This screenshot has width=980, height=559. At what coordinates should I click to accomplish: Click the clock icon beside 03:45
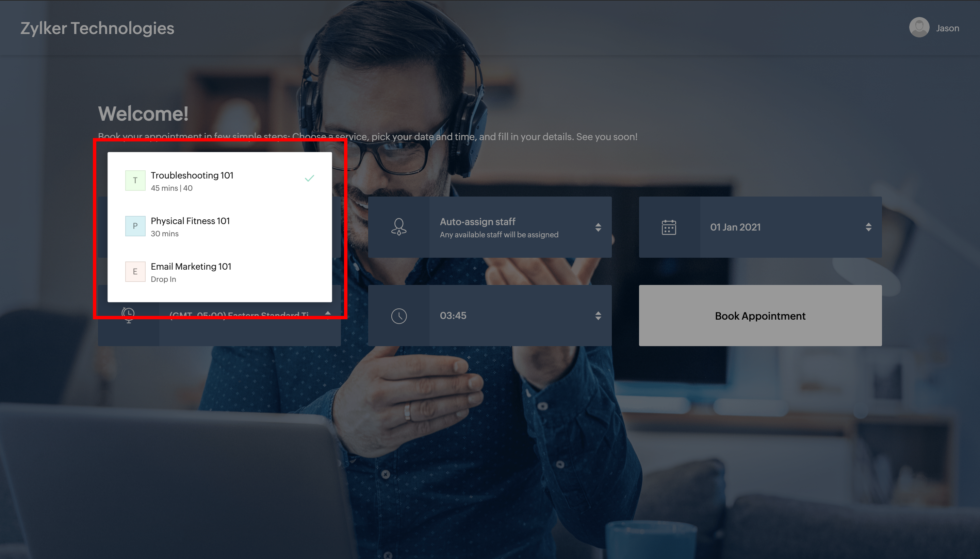pyautogui.click(x=399, y=316)
